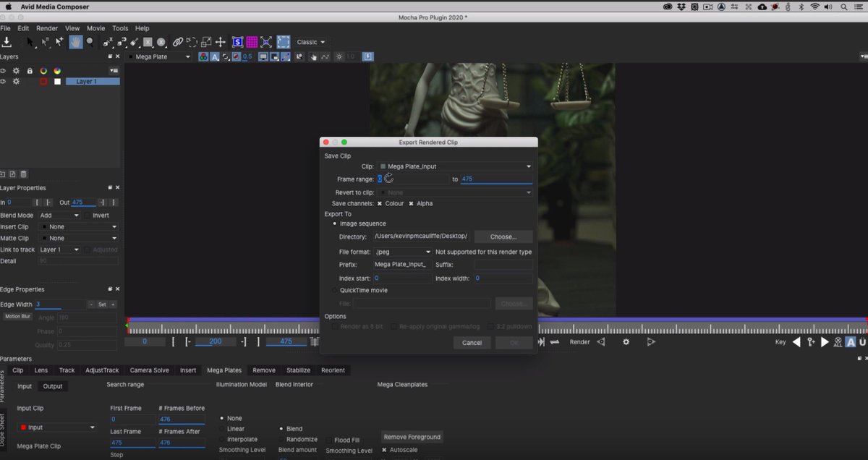Switch to the Stabilize tab
The image size is (868, 460).
(298, 370)
